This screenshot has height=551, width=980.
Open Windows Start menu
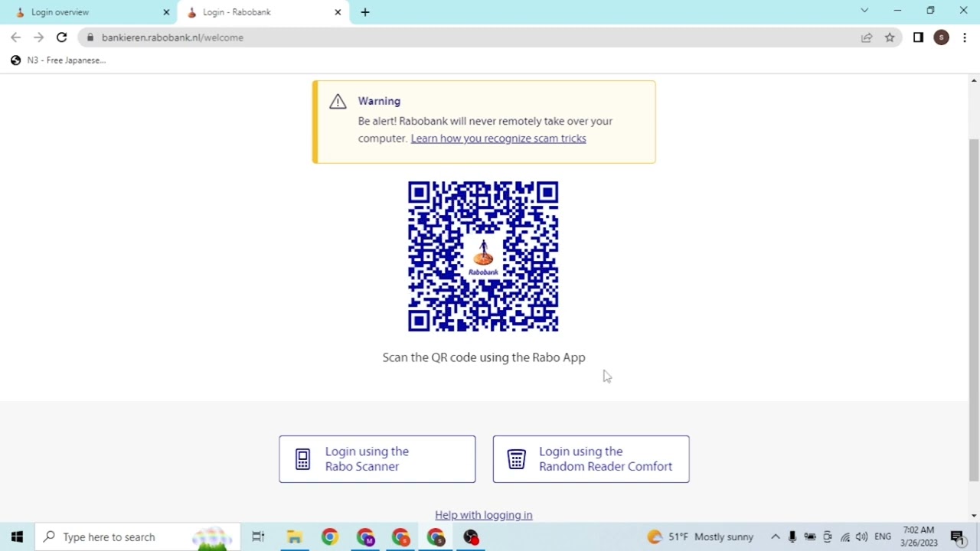(x=17, y=537)
